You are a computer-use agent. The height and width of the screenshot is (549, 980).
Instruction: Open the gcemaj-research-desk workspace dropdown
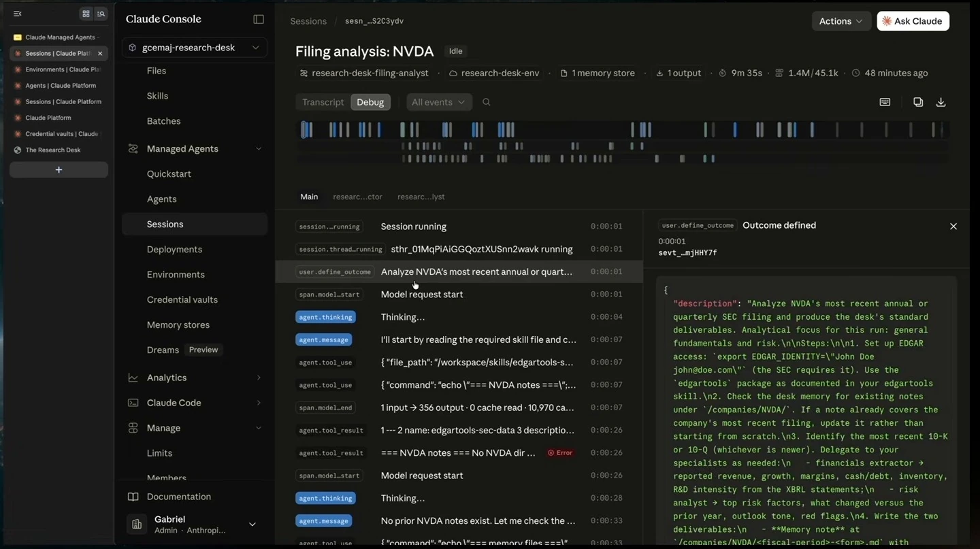pyautogui.click(x=195, y=48)
